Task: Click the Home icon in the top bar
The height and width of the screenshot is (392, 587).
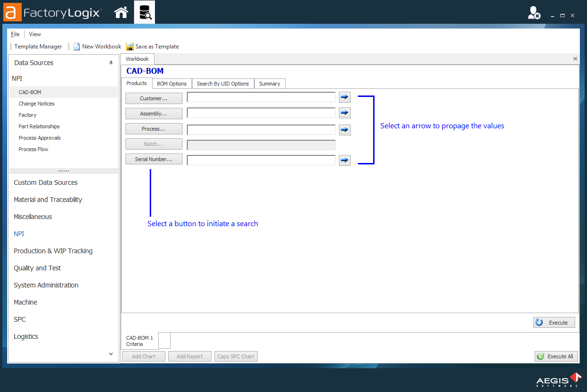Action: pyautogui.click(x=121, y=12)
